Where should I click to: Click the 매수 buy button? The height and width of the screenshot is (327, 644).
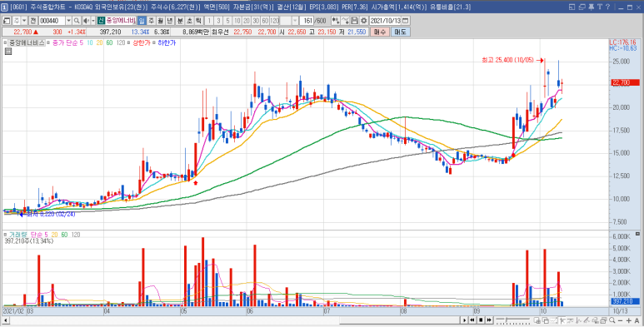pos(380,32)
